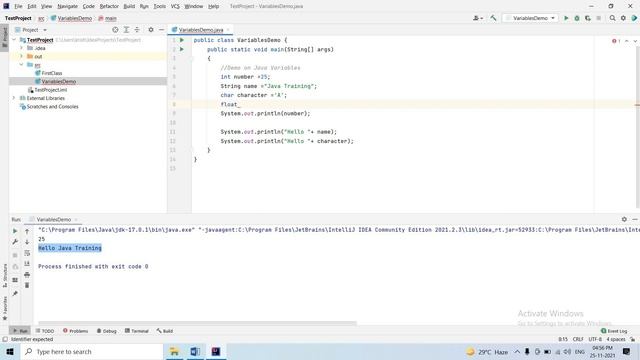Open Run panel settings gear
Screen dimensions: 640x360
pyautogui.click(x=624, y=219)
